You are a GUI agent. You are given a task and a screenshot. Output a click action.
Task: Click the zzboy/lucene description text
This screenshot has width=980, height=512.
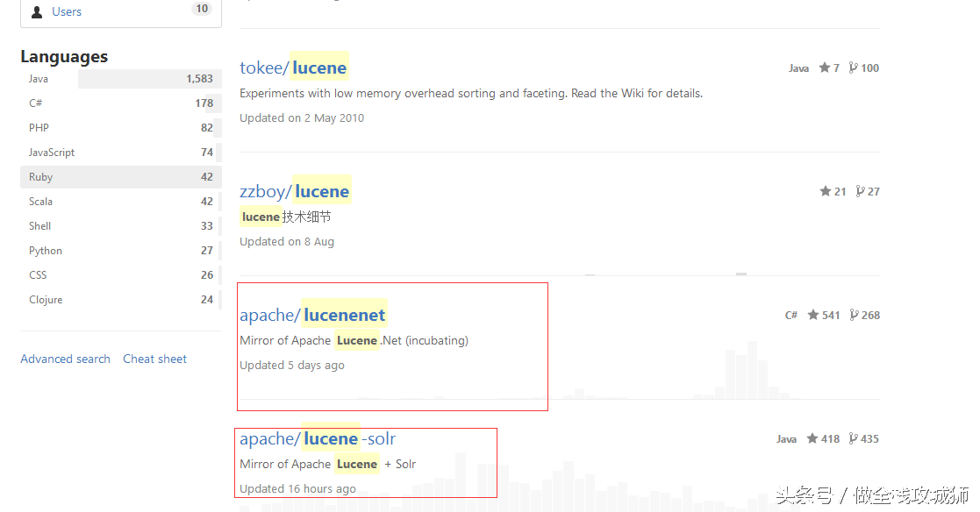[286, 217]
